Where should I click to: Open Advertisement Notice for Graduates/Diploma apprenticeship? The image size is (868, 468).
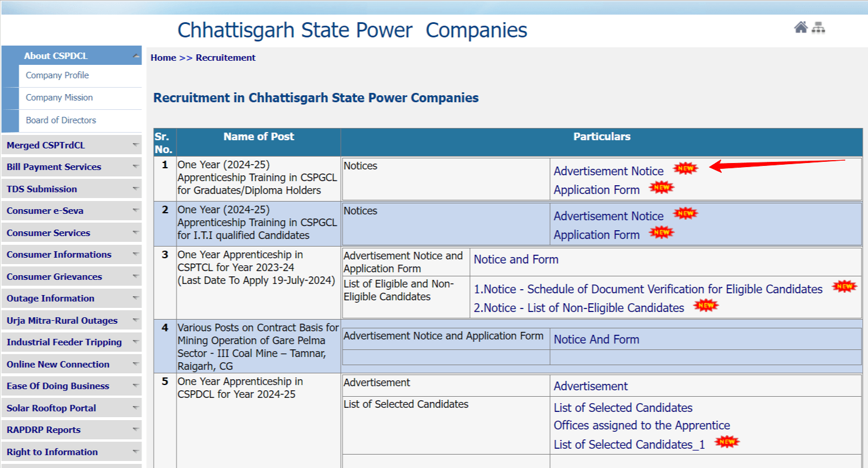(608, 171)
